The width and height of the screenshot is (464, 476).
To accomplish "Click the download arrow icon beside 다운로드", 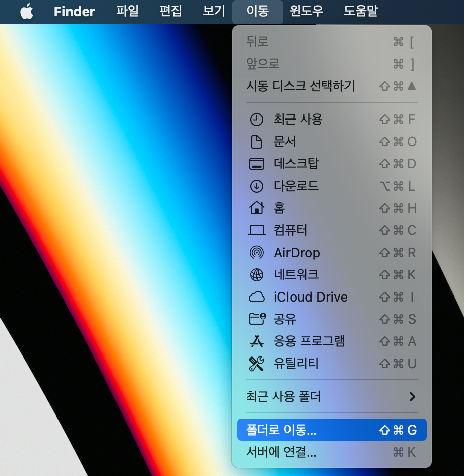I will tap(257, 186).
